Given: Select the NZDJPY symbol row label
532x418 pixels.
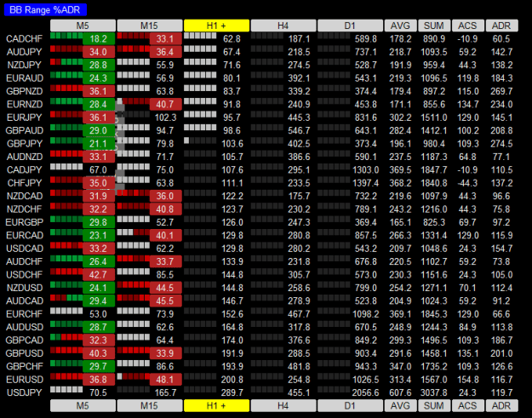Looking at the screenshot, I should [x=25, y=66].
